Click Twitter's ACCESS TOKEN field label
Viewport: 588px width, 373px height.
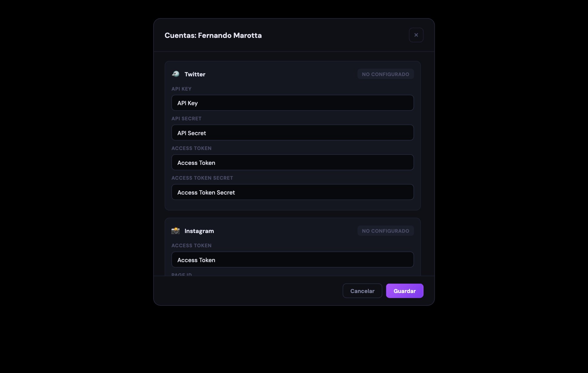(x=191, y=148)
